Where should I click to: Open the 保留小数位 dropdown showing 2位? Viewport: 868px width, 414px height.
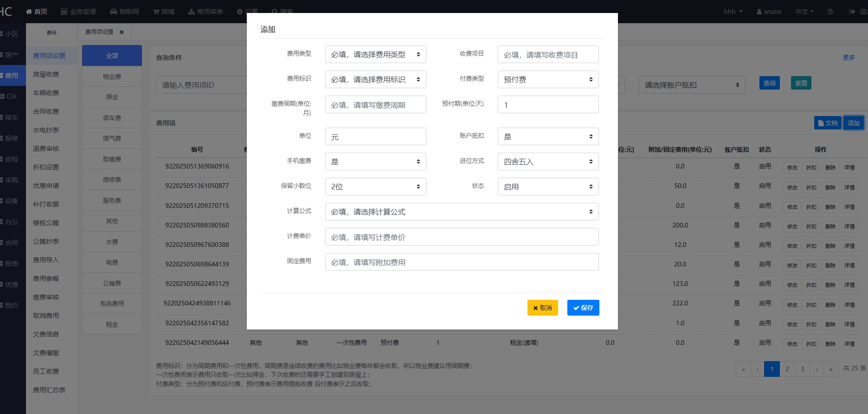[375, 187]
